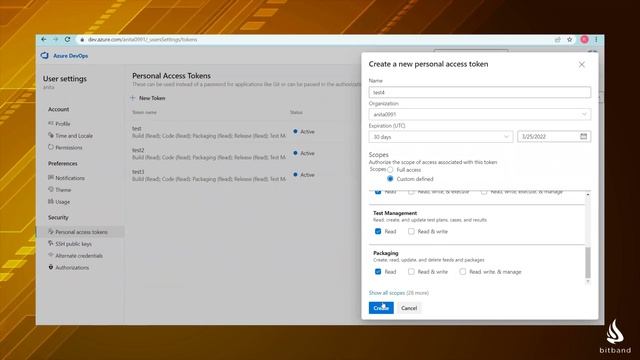
Task: Click scopes scrollbar down arrow
Action: click(x=588, y=281)
